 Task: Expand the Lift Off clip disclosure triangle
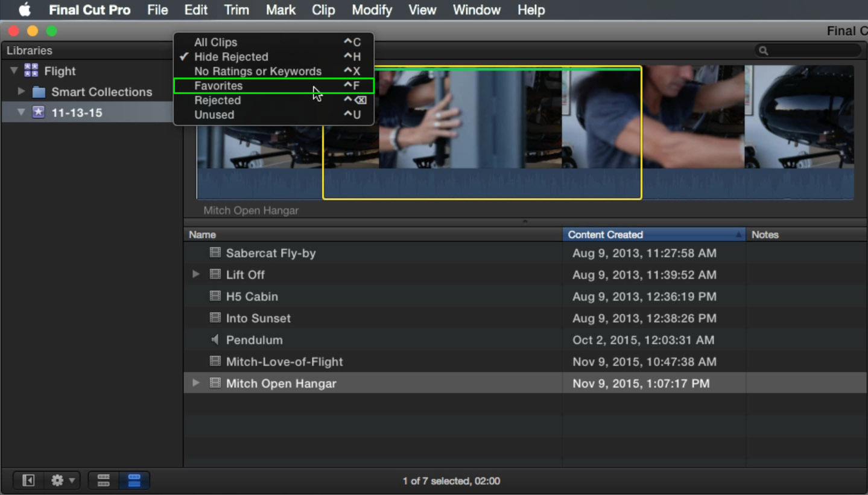pyautogui.click(x=195, y=274)
